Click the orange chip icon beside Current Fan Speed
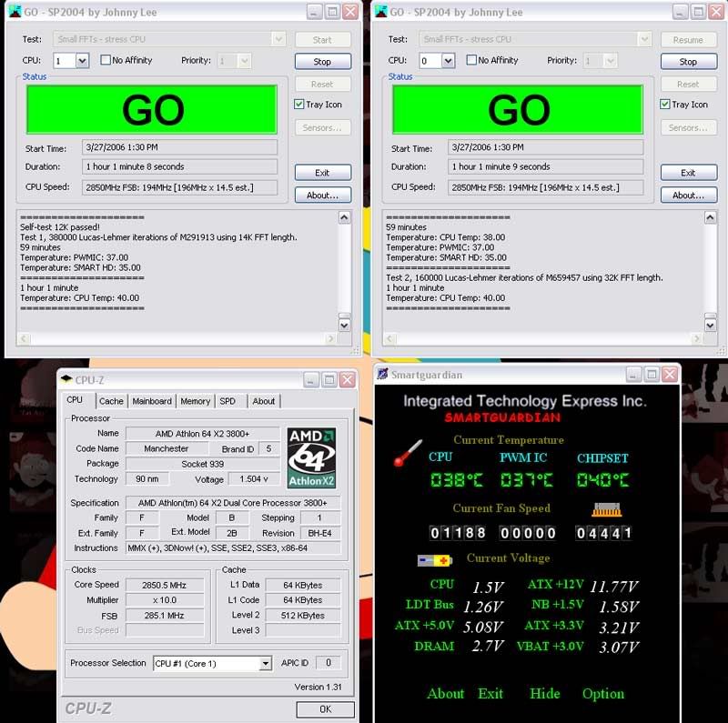This screenshot has height=723, width=728. (x=606, y=509)
